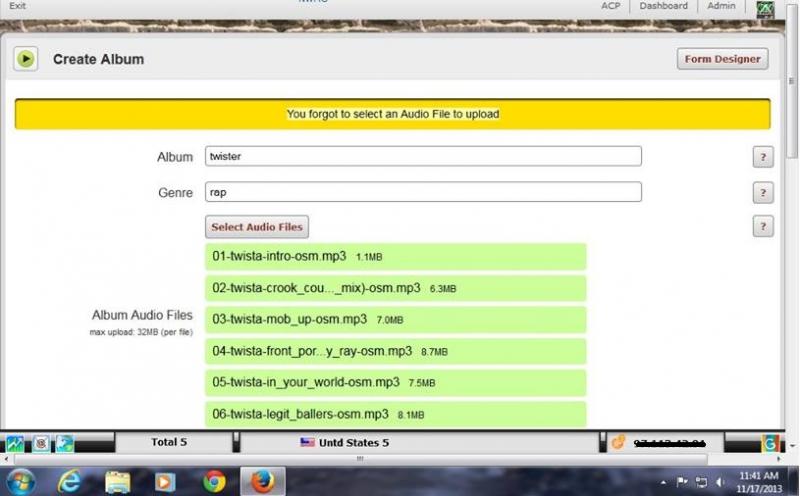Select file 01-twista-intro-osm.mp3
Screen dimensions: 800x496
pos(395,256)
